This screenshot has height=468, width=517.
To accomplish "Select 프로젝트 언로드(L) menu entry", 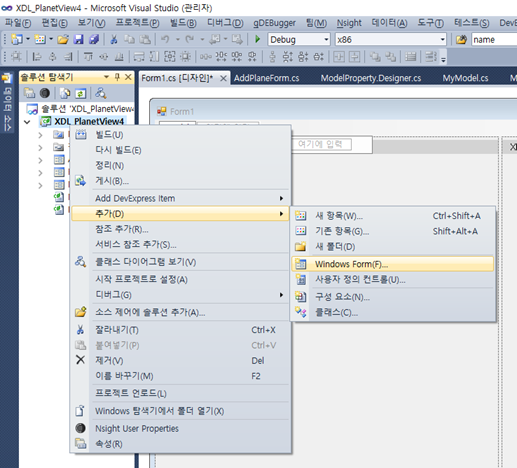I will pos(180,393).
